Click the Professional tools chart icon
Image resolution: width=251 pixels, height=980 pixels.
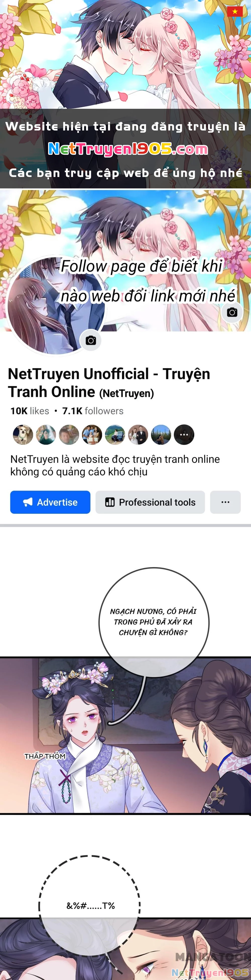tap(110, 502)
